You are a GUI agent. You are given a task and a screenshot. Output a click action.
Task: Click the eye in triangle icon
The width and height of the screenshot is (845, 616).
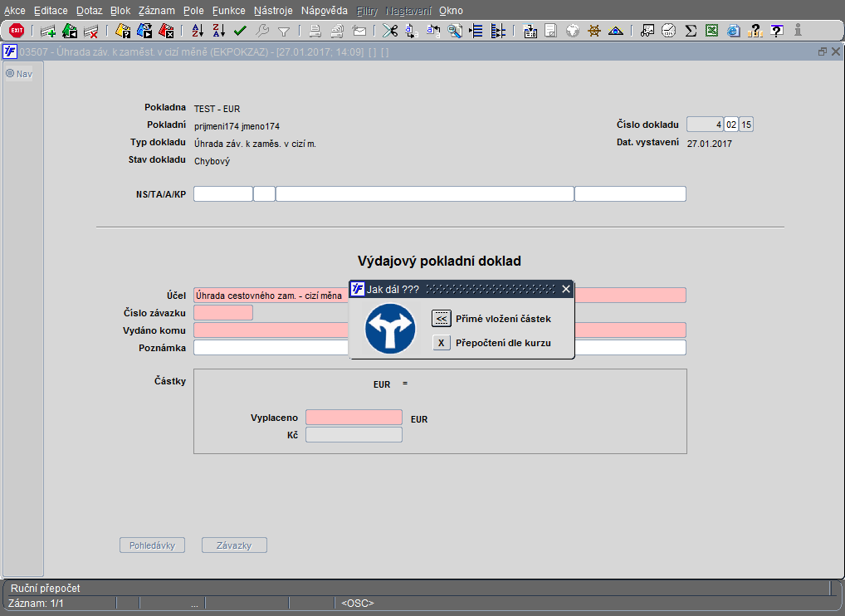[615, 32]
